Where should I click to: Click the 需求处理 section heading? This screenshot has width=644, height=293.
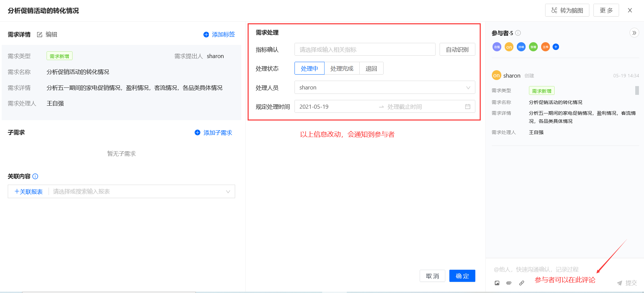coord(267,32)
